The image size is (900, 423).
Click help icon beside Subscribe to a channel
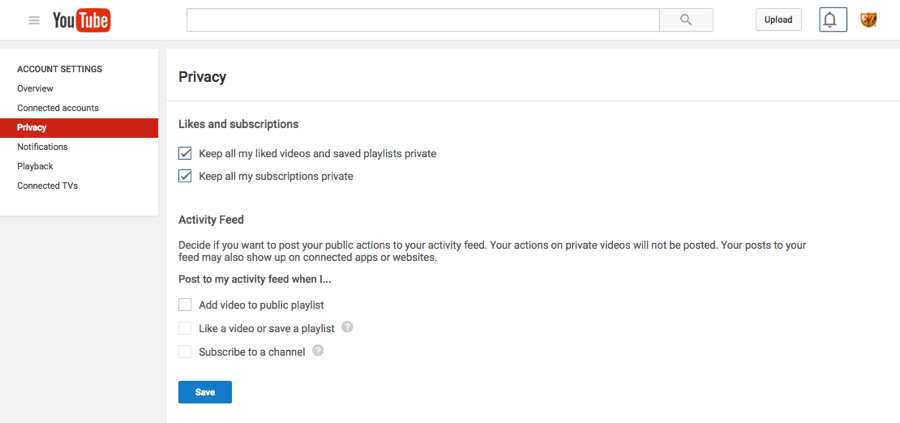(x=318, y=351)
